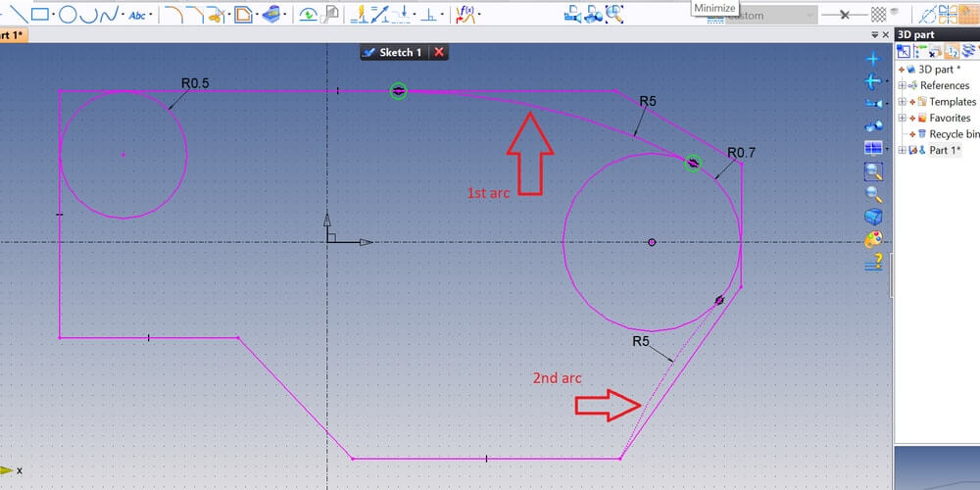The width and height of the screenshot is (980, 490).
Task: Click the second blue camera view icon
Action: point(594,15)
